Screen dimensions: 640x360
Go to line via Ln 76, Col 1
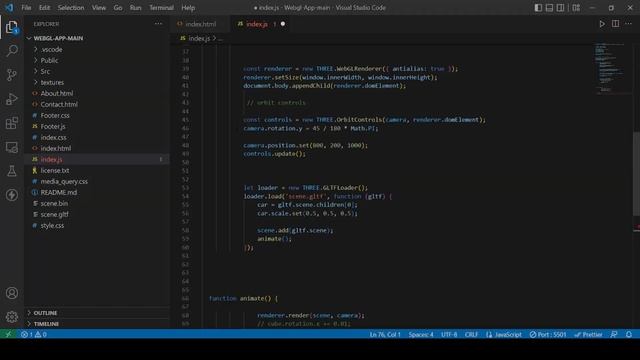[x=385, y=334]
